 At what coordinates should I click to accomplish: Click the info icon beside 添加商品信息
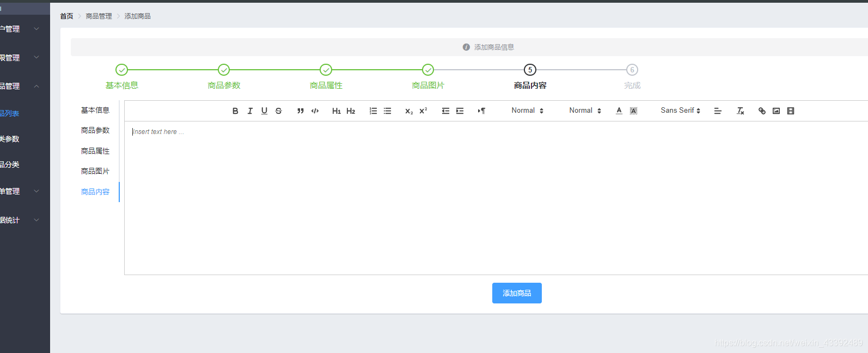click(x=466, y=47)
